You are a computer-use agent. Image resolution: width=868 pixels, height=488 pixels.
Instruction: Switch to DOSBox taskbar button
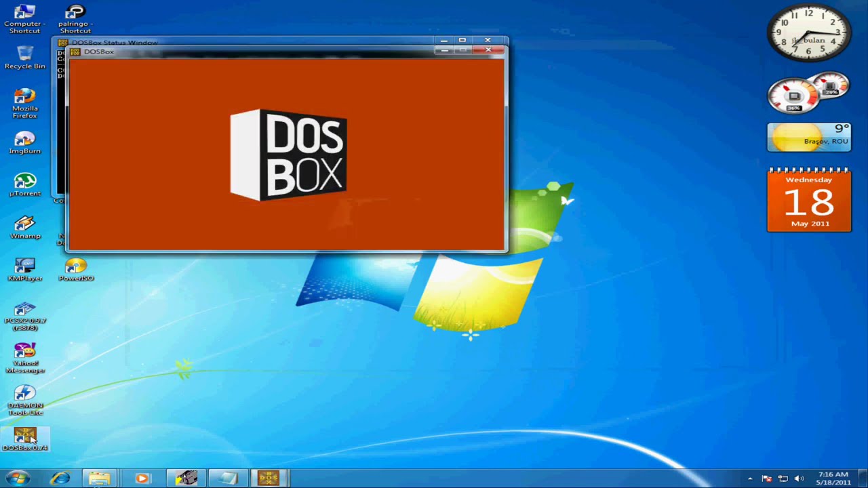click(x=270, y=479)
